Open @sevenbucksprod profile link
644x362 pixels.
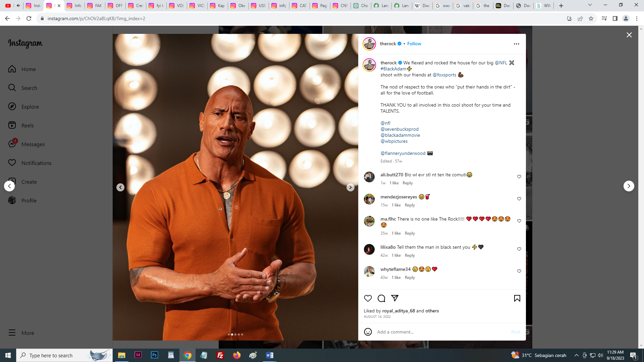(x=399, y=129)
